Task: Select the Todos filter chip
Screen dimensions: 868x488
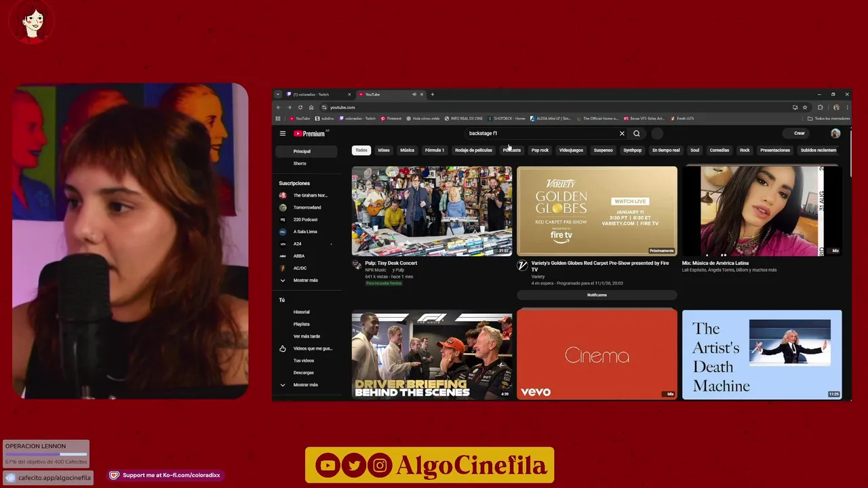Action: [361, 150]
